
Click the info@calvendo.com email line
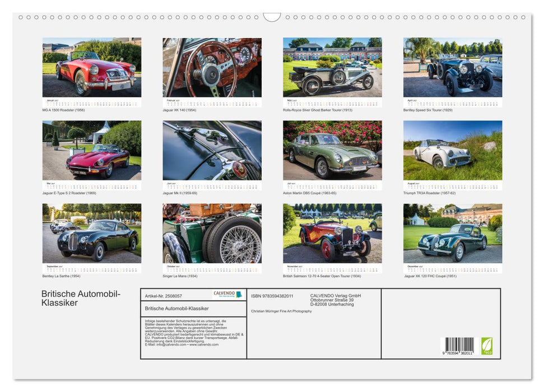(x=182, y=344)
